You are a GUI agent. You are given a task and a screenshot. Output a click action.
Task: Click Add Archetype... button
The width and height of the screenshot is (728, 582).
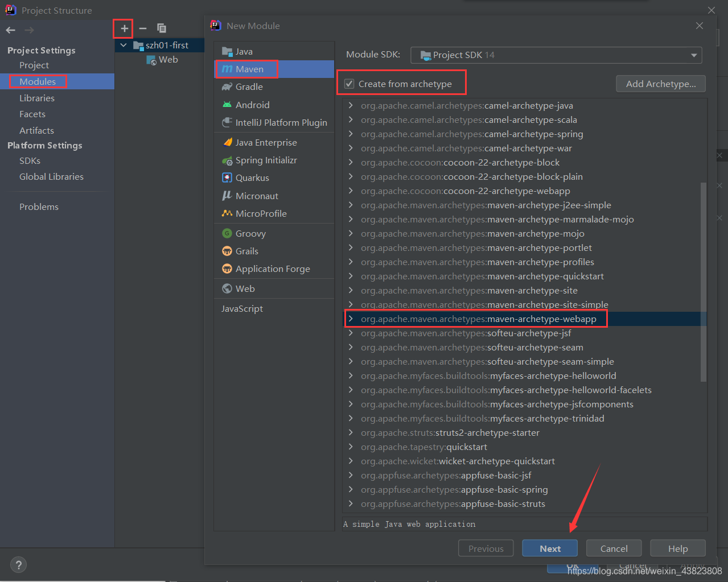661,84
